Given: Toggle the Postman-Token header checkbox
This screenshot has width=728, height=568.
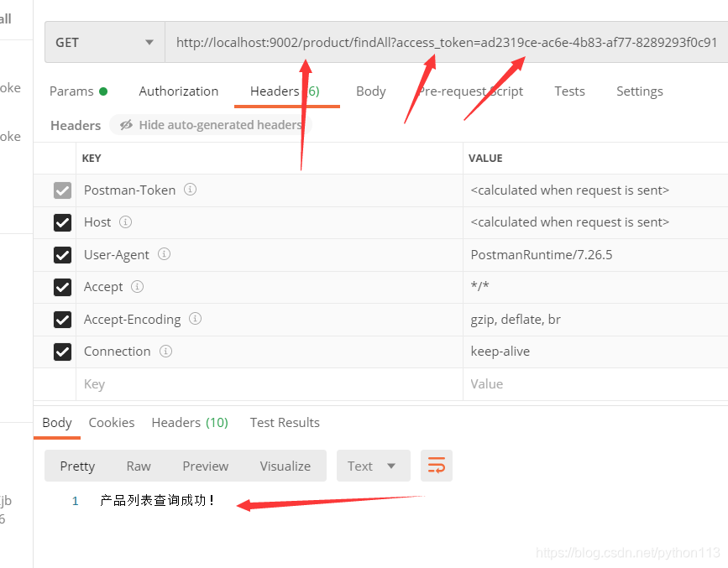Looking at the screenshot, I should pyautogui.click(x=62, y=190).
